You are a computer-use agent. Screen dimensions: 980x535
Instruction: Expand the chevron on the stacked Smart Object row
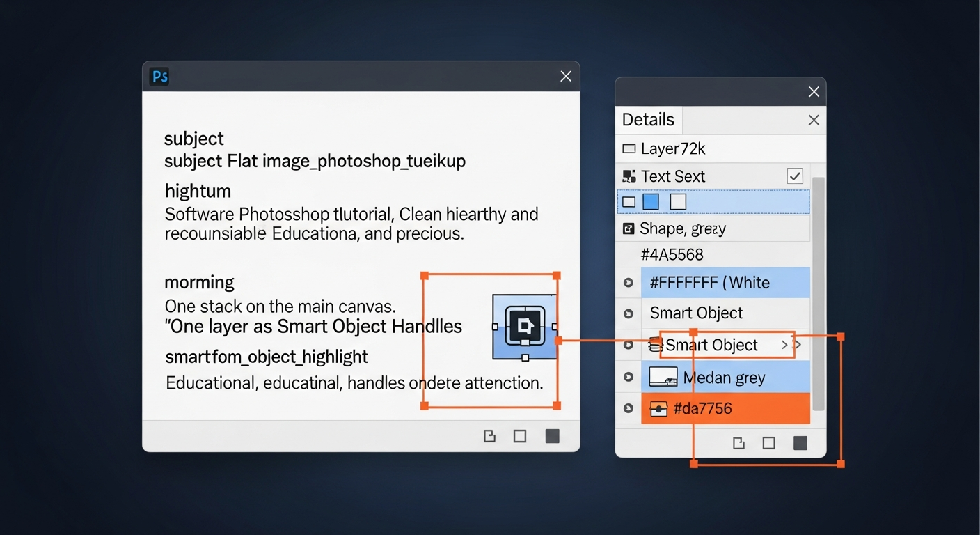(x=785, y=345)
